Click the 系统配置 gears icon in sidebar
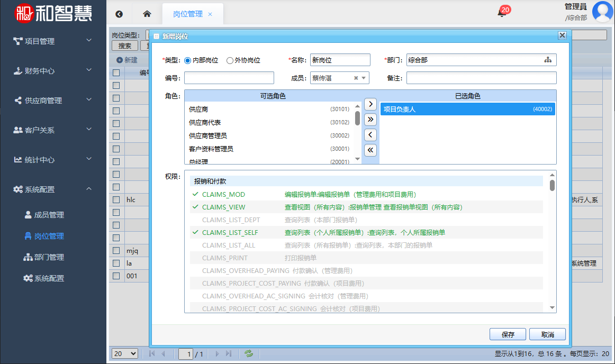 click(18, 189)
